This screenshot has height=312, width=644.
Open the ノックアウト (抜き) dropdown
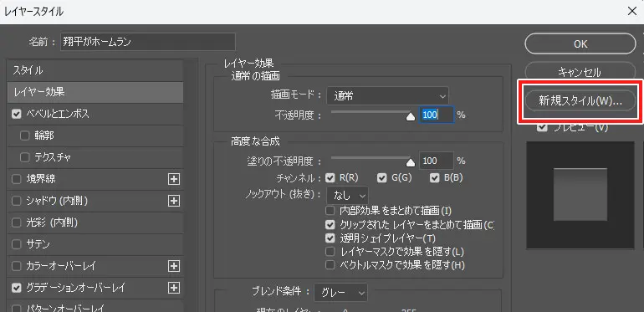[347, 196]
